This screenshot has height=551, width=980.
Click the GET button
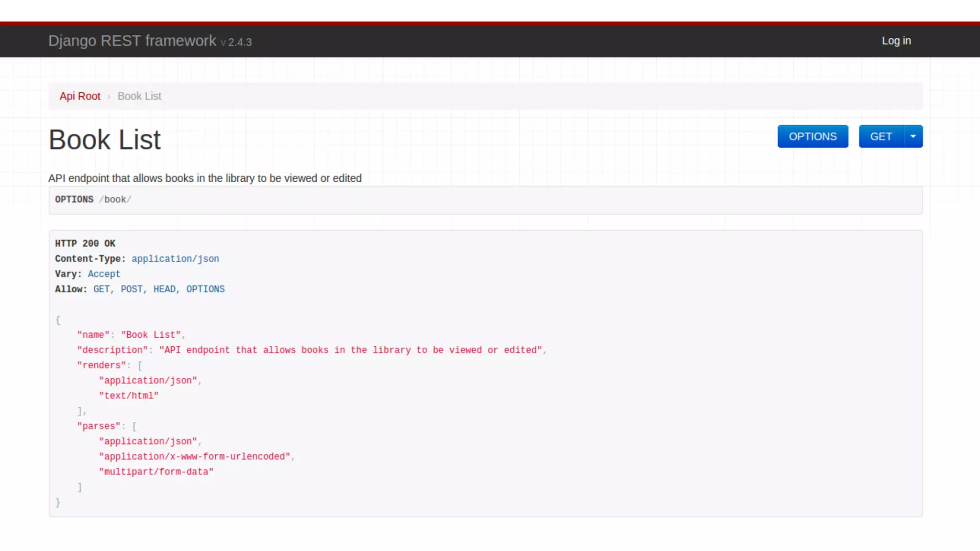coord(881,136)
